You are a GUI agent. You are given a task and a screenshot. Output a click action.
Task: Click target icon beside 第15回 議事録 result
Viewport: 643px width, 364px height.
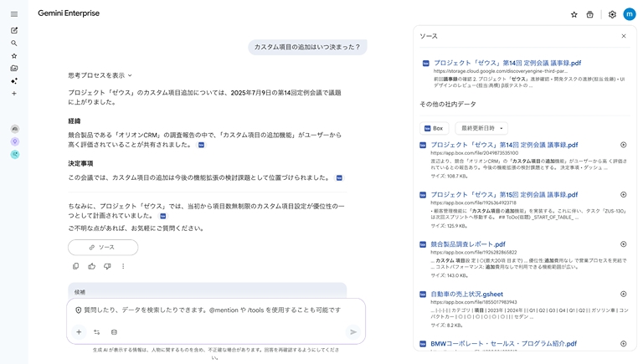623,195
